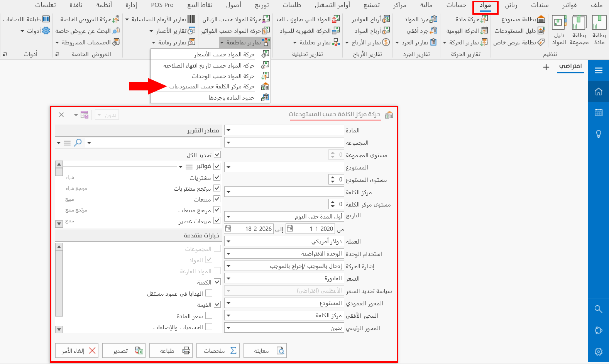Open حركة المواد حسب الفواتير

[x=235, y=31]
